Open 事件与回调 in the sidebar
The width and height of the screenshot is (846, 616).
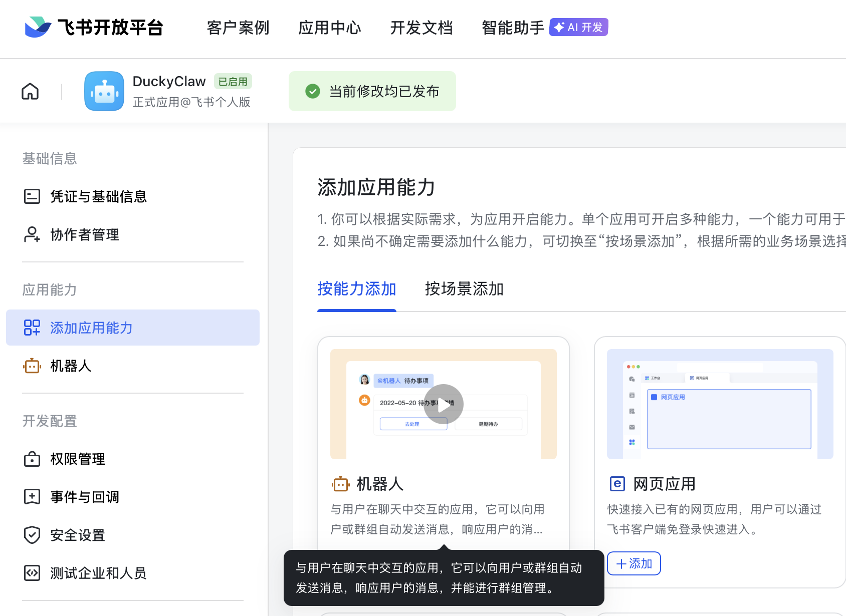coord(85,497)
